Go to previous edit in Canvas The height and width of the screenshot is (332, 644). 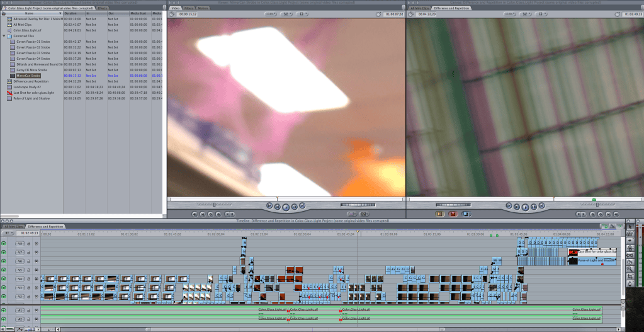(x=509, y=205)
